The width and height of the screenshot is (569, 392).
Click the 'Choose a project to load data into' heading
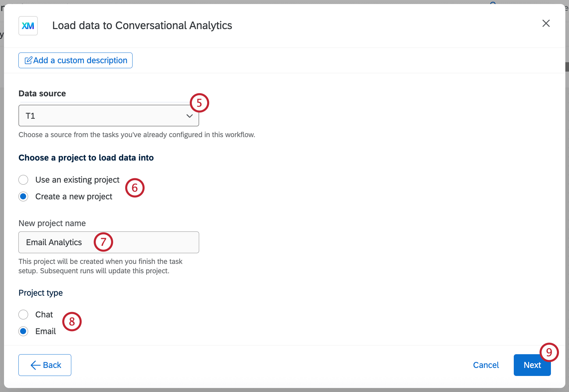point(86,158)
